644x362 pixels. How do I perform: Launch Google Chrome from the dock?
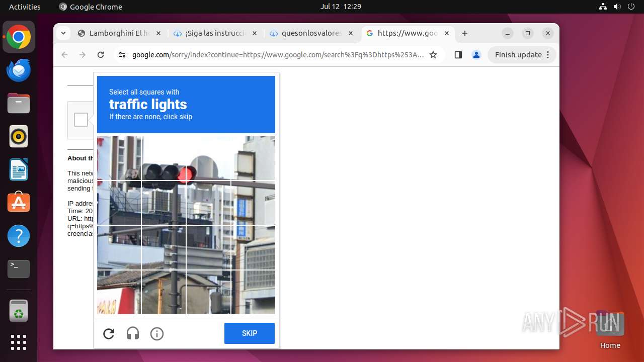click(19, 37)
